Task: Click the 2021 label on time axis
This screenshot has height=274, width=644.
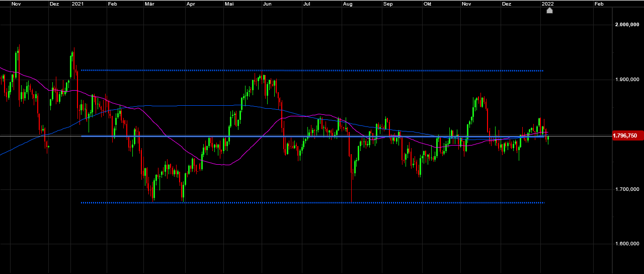Action: (x=78, y=4)
